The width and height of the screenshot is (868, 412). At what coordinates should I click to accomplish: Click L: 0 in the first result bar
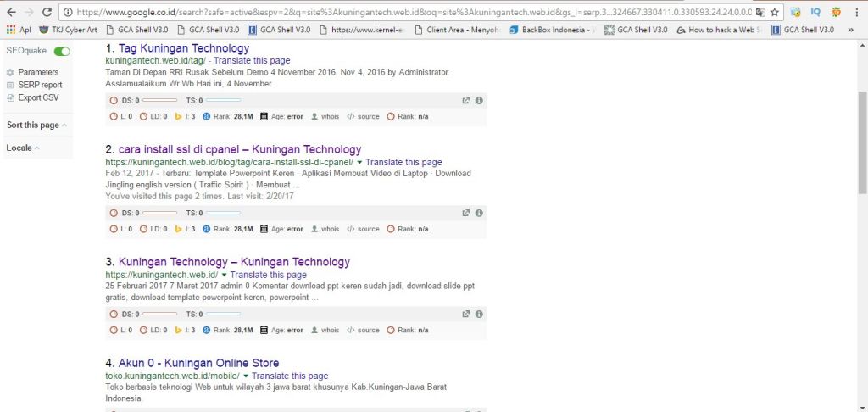(x=121, y=116)
